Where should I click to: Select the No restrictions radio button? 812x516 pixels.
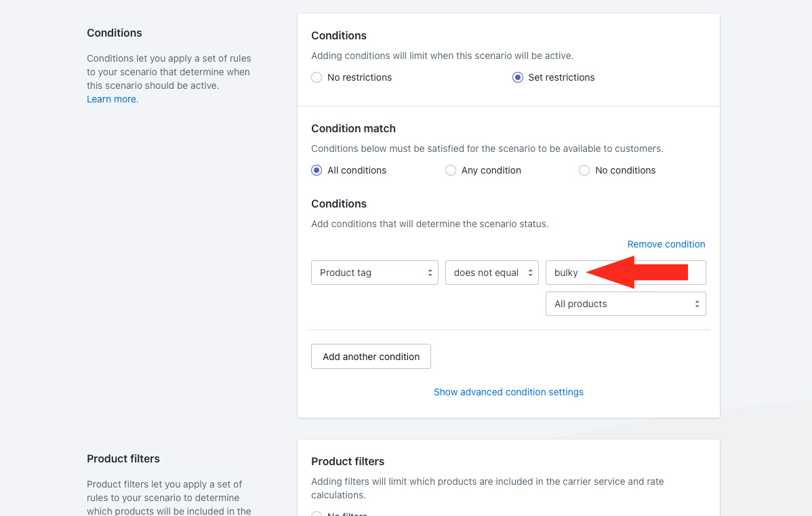317,77
